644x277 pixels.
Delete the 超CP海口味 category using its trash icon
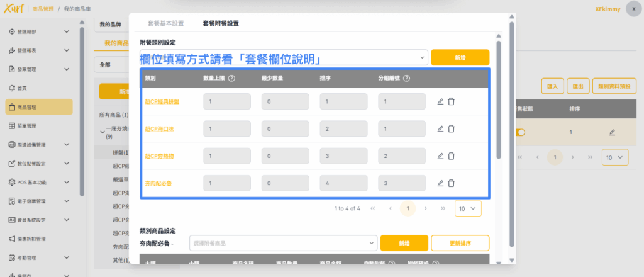tap(451, 128)
